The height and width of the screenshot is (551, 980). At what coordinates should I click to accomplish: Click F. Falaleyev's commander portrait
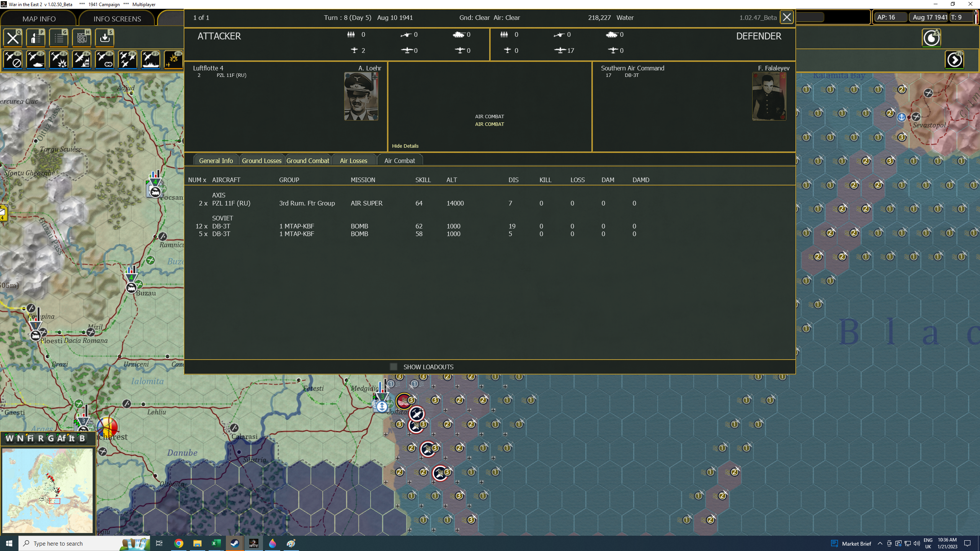click(769, 96)
